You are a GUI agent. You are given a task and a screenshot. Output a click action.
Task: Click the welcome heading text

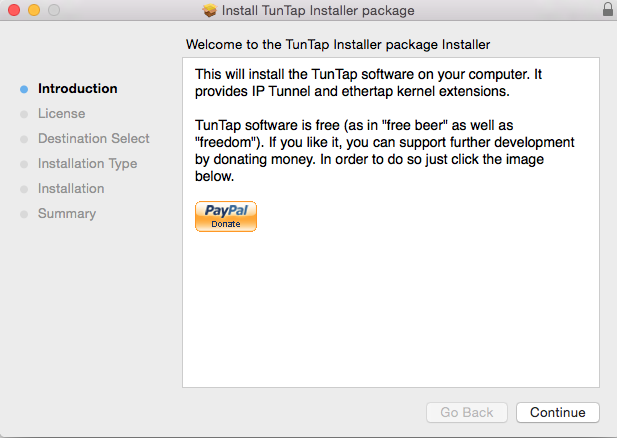pyautogui.click(x=338, y=44)
